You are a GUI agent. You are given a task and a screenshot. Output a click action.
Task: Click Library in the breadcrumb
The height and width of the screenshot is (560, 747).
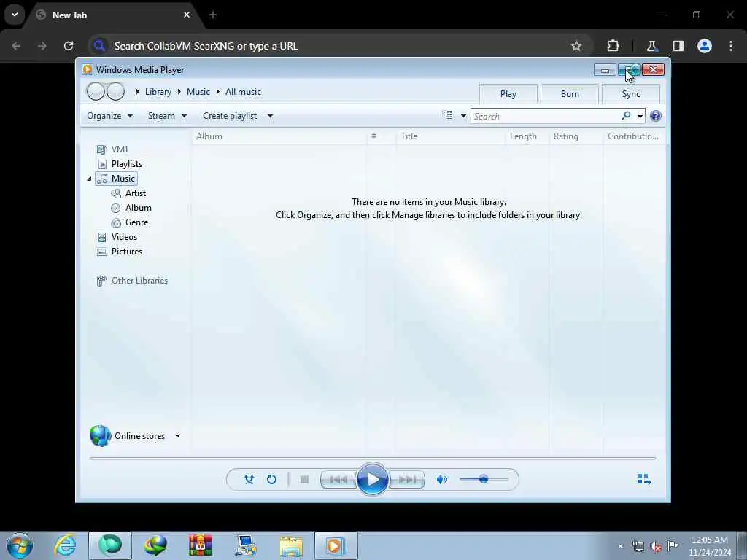(x=158, y=92)
